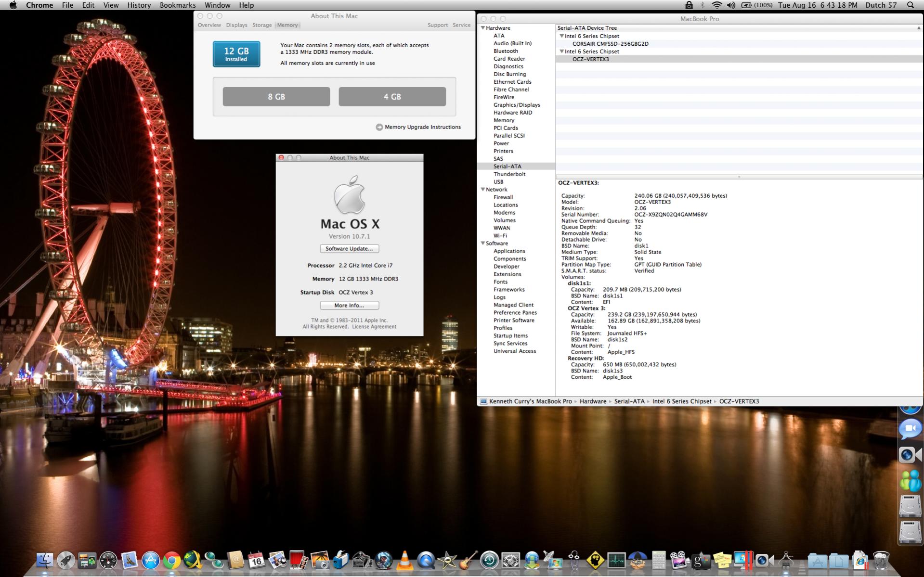Open the App Store dock icon
The image size is (924, 577).
[151, 561]
